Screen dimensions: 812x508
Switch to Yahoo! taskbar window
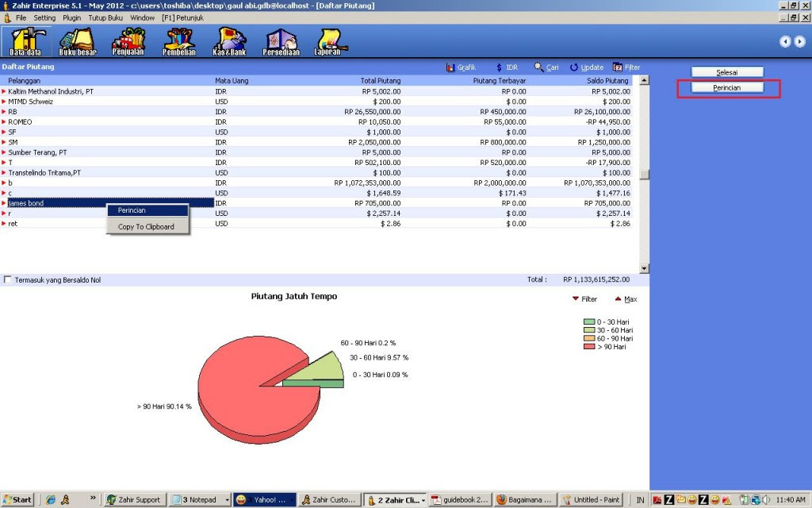(265, 500)
